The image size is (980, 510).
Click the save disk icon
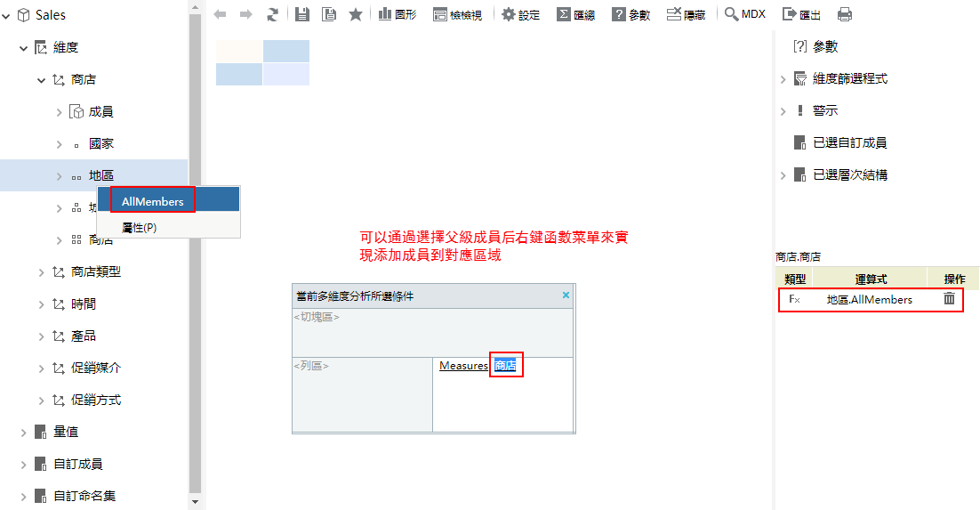[x=302, y=14]
